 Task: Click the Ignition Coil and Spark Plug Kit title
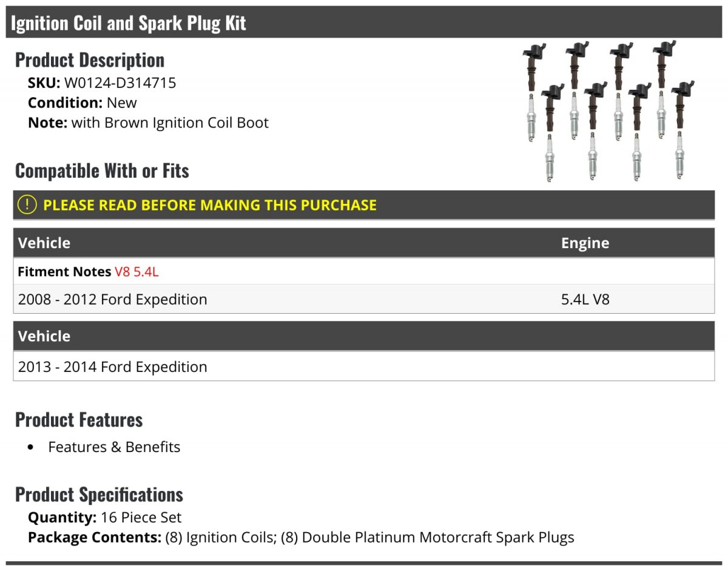tap(129, 23)
